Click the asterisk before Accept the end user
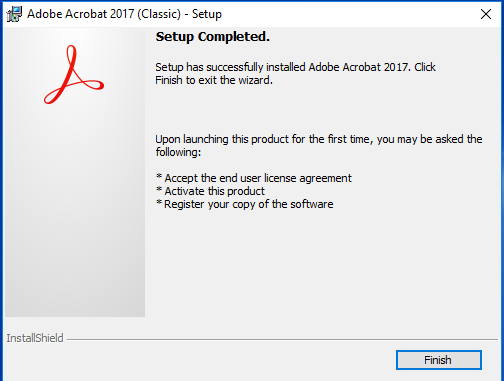This screenshot has height=381, width=504. (159, 177)
